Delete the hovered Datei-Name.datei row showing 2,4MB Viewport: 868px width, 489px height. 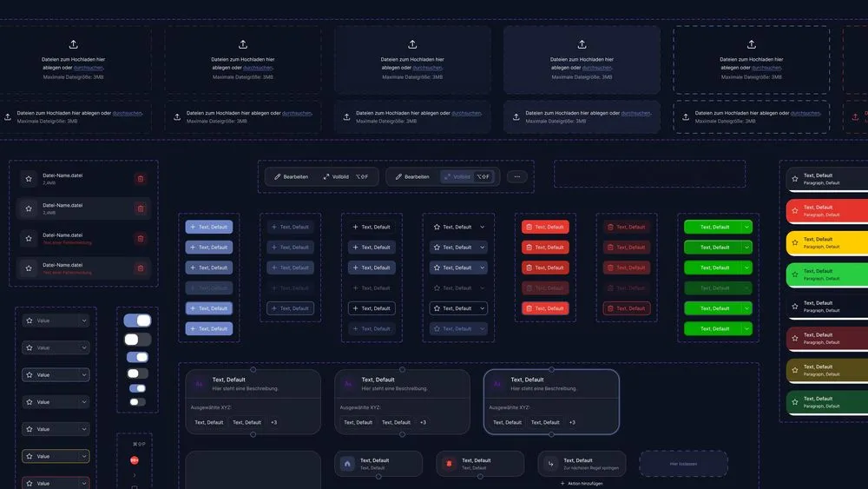(141, 208)
